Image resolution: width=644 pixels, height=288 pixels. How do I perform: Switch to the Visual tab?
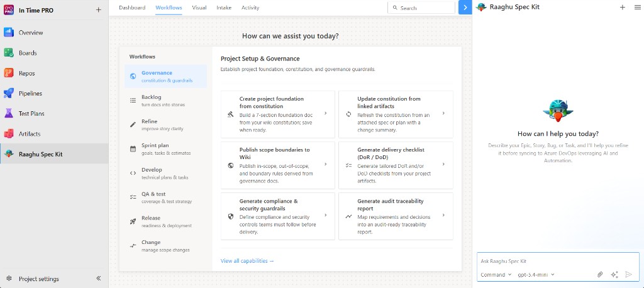(199, 8)
